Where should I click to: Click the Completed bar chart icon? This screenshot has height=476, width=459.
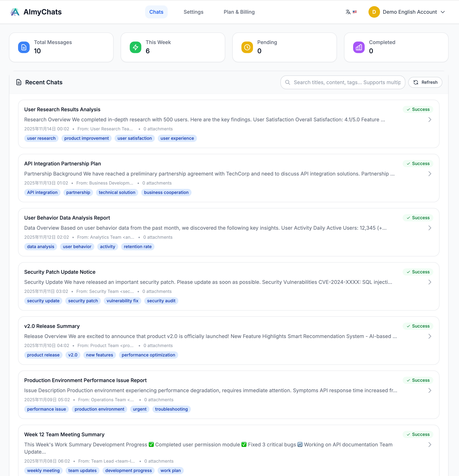click(x=359, y=47)
